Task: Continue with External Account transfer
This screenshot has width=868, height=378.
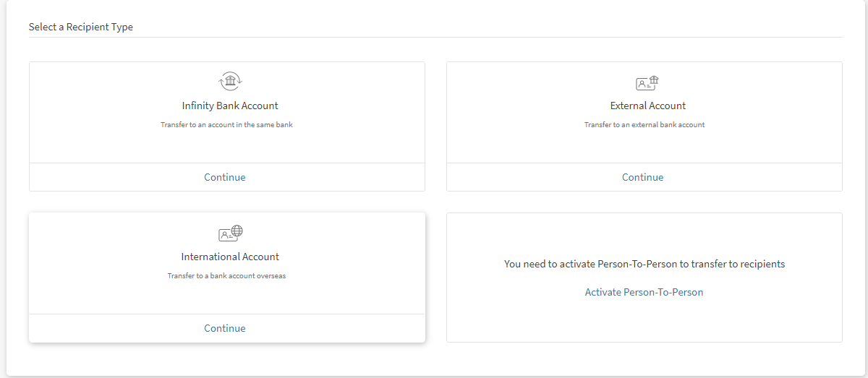Action: tap(642, 177)
